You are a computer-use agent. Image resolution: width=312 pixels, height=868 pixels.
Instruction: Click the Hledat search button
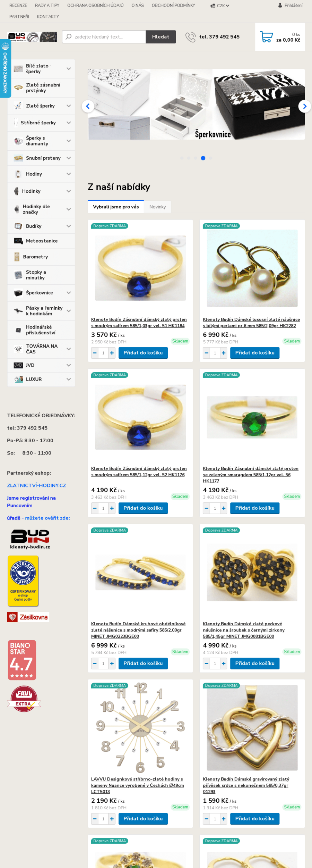(161, 37)
